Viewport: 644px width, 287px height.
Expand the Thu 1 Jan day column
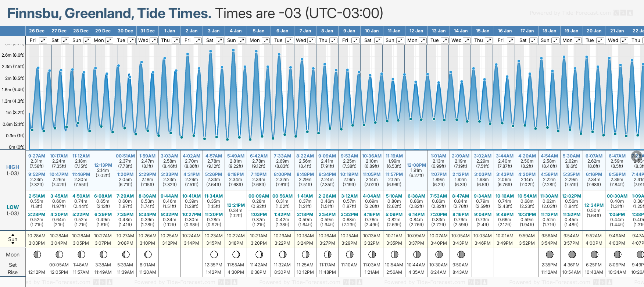pos(176,40)
